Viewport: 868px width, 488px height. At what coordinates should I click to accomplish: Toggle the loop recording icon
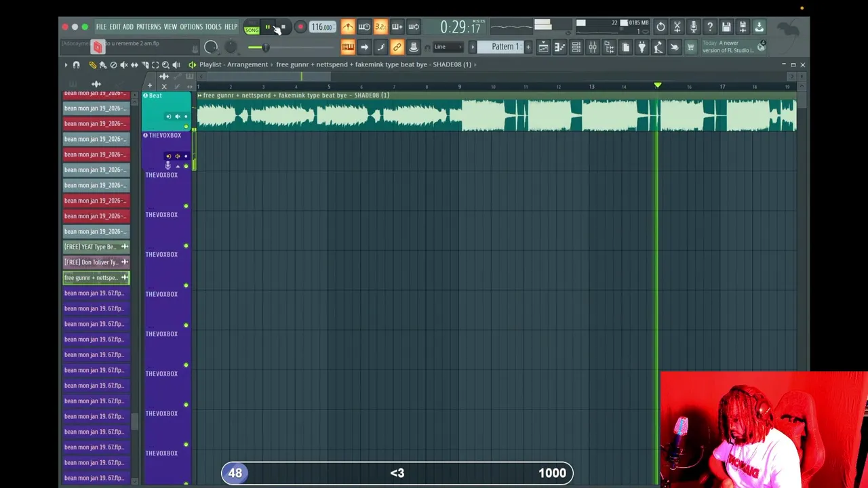[x=413, y=27]
